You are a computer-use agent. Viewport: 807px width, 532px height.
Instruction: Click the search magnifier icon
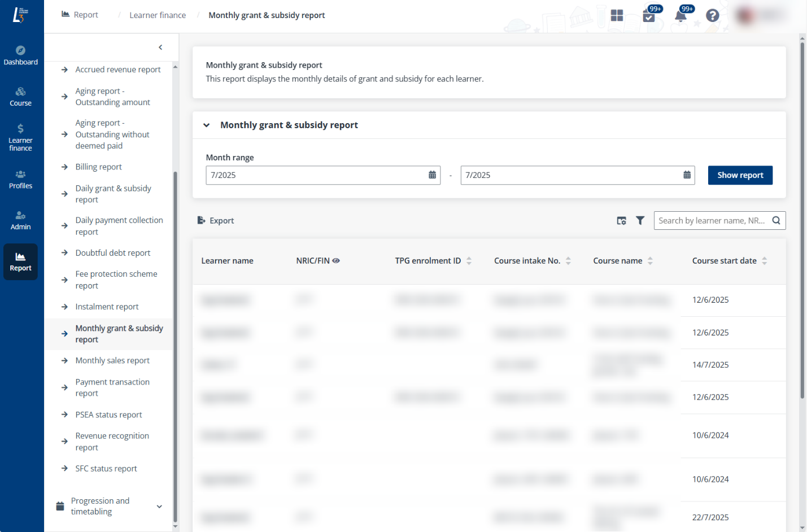[776, 221]
